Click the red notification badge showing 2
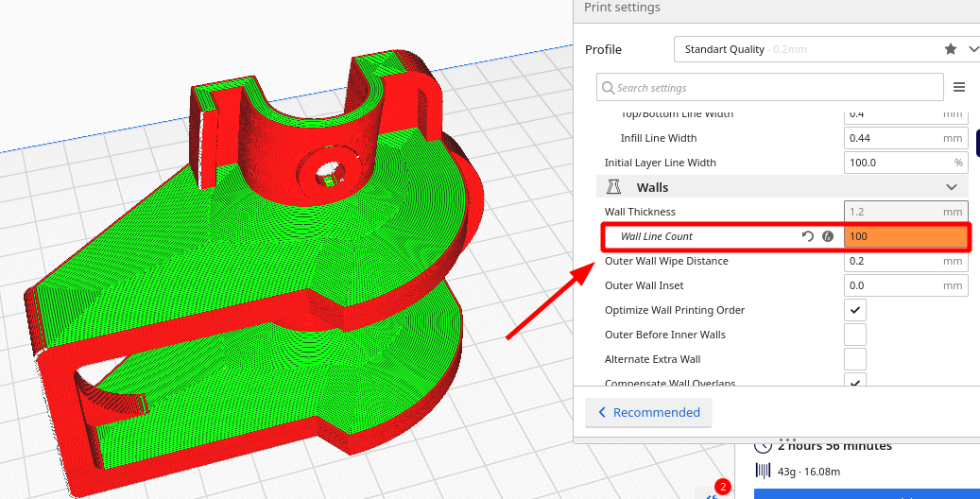980x499 pixels. tap(723, 487)
